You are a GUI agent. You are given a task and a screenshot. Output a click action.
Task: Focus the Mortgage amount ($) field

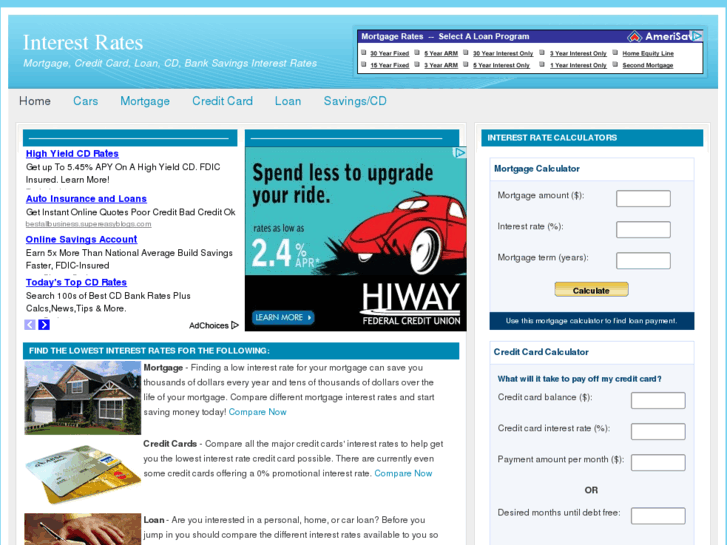coord(643,199)
